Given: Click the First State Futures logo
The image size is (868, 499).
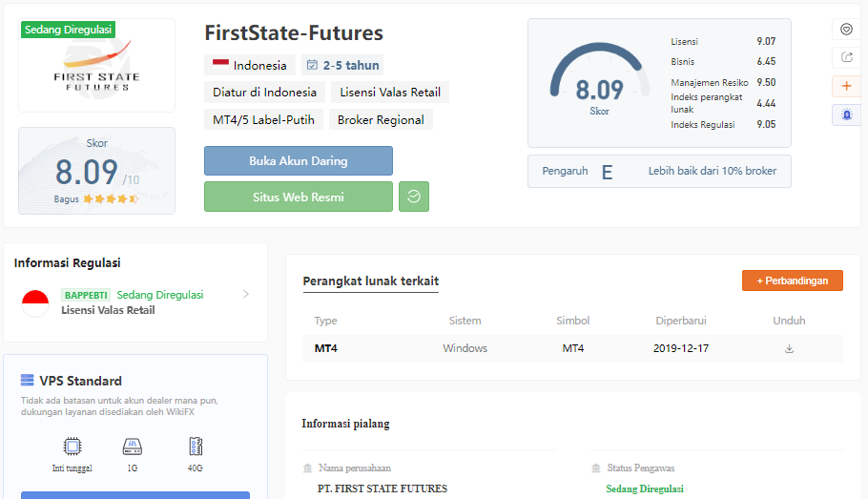Looking at the screenshot, I should point(96,65).
